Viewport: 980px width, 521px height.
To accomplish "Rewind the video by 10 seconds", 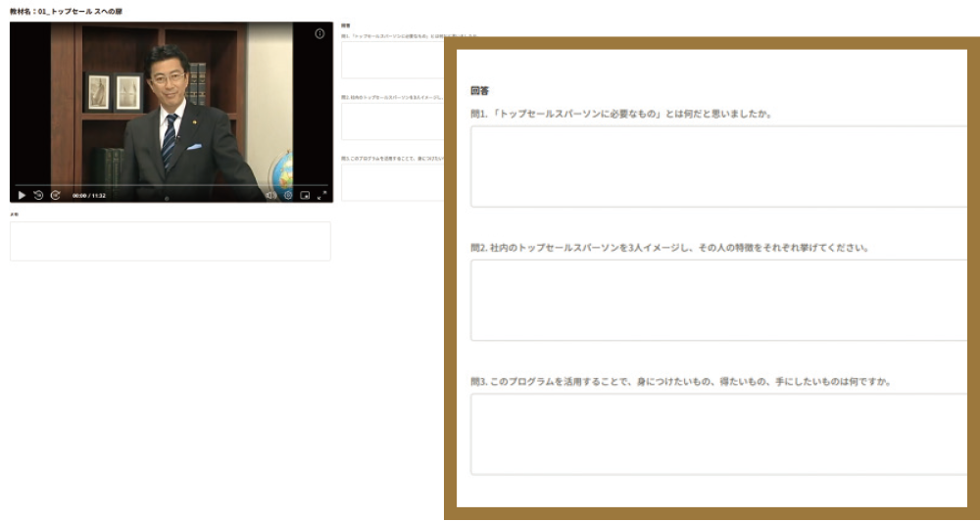I will pos(38,195).
